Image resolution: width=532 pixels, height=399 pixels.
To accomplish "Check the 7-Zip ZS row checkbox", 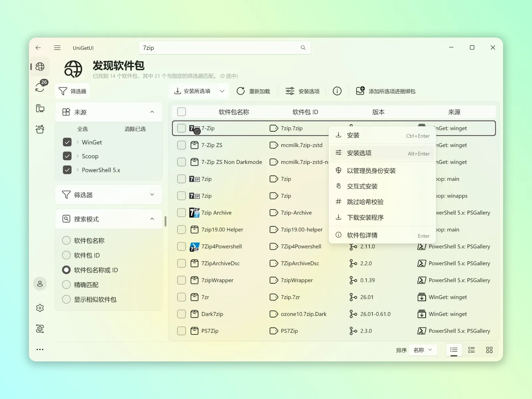I will (x=182, y=145).
